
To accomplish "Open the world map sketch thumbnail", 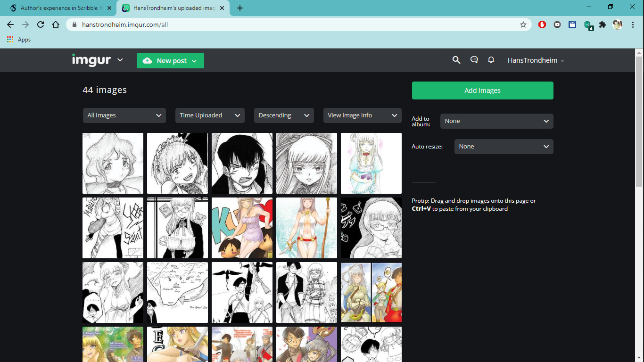I will [x=177, y=292].
